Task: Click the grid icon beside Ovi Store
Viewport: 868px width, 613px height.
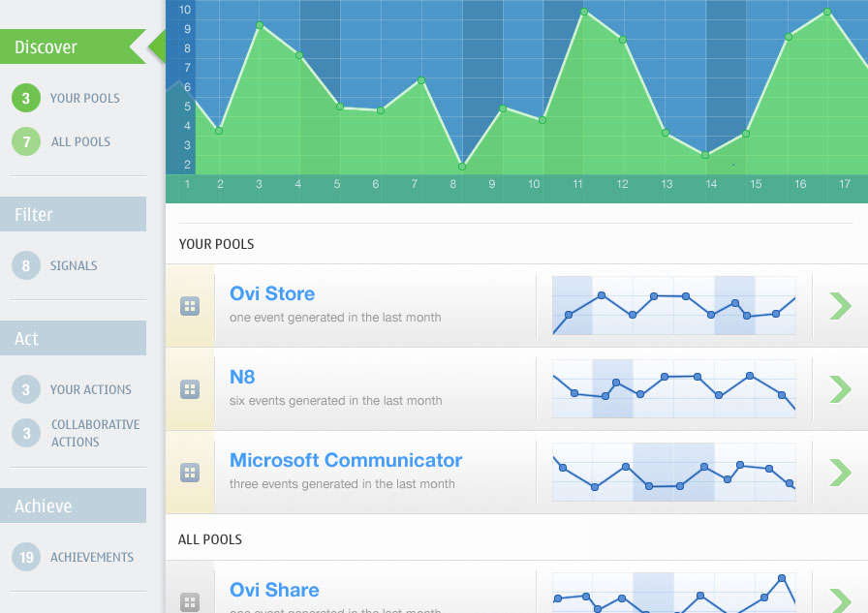Action: coord(190,306)
